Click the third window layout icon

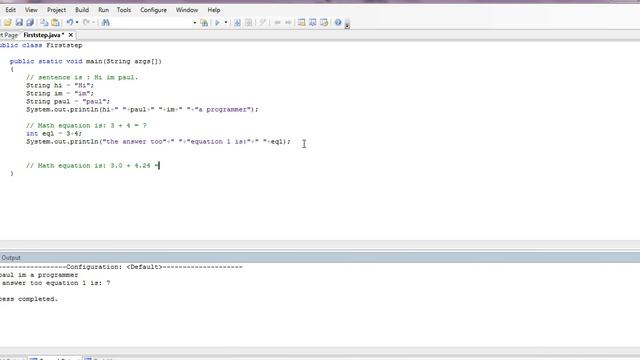click(324, 22)
